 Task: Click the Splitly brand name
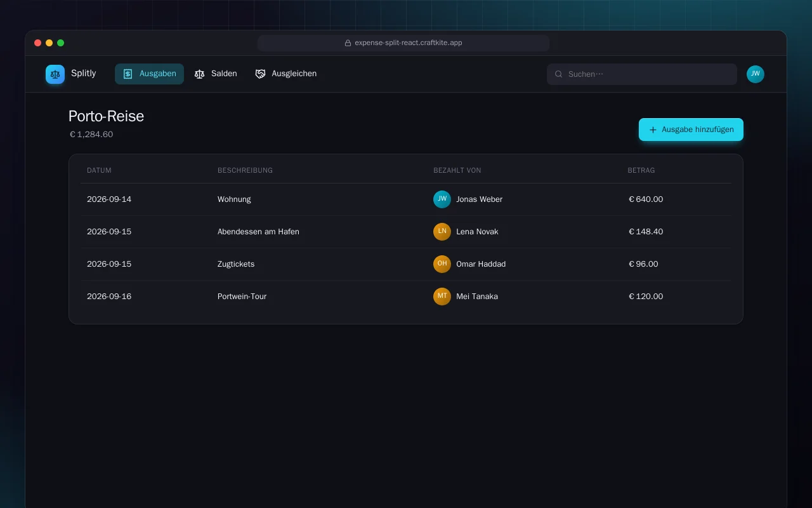[x=84, y=74]
